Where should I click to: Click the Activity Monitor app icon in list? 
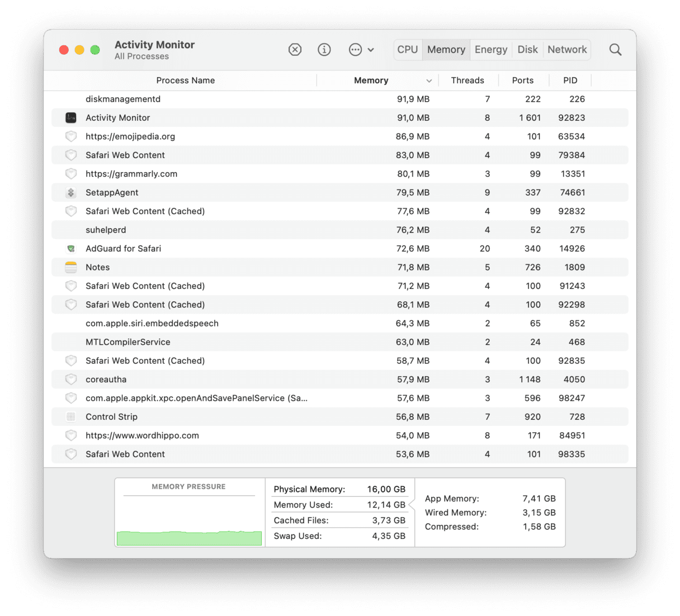[x=71, y=118]
